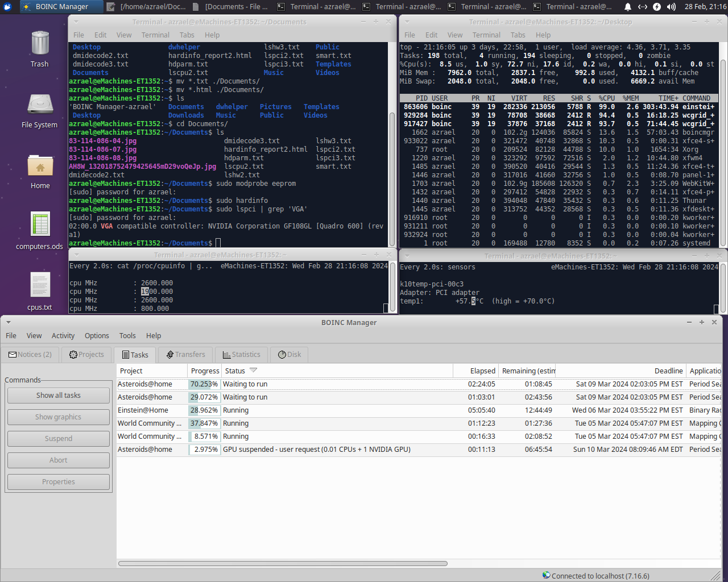
Task: Click the power manager lightning icon
Action: point(657,7)
